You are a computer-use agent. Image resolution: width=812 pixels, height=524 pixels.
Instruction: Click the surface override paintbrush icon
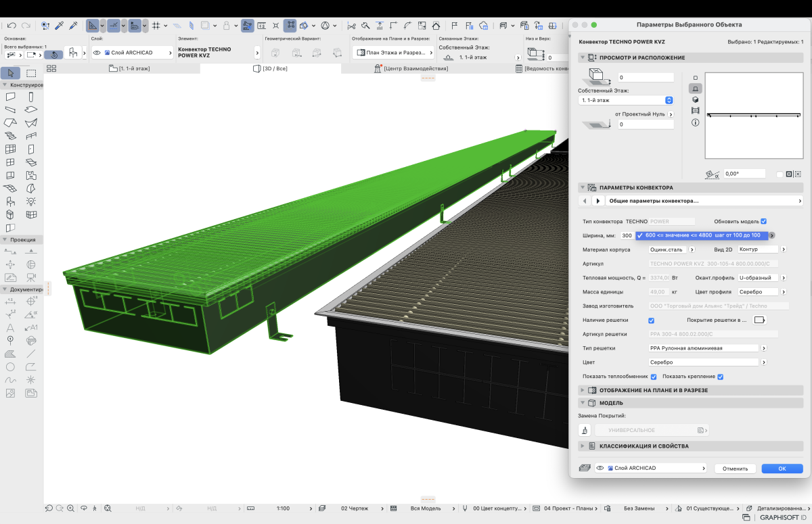click(585, 430)
